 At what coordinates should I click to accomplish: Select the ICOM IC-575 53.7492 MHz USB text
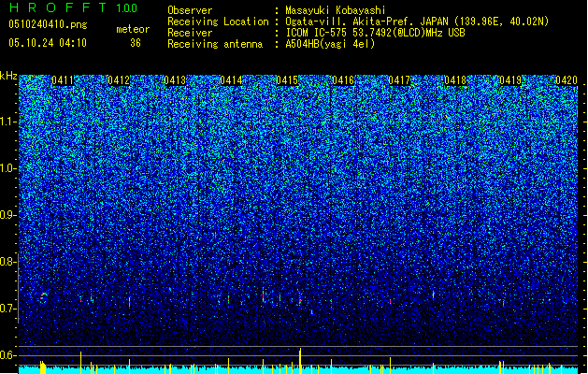[375, 33]
